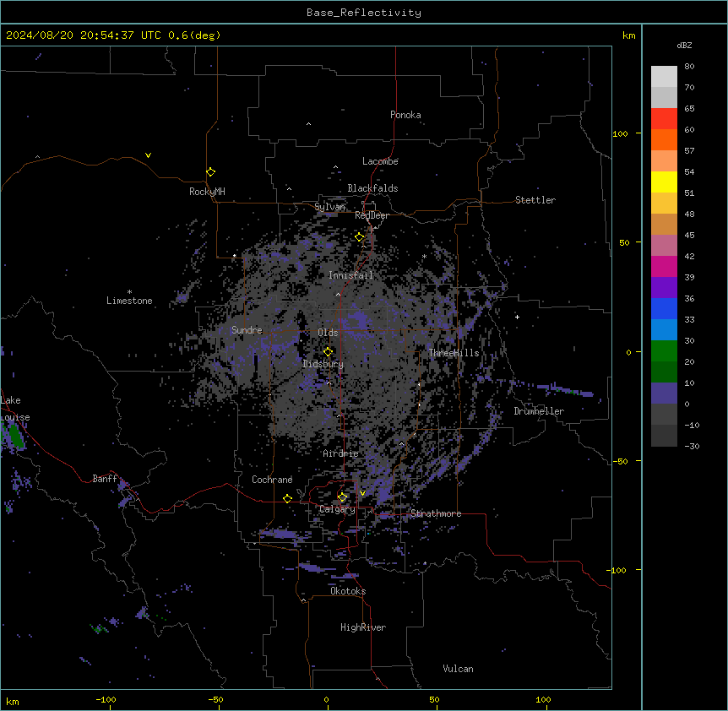Viewport: 728px width, 711px height.
Task: Select the yellow diamond marker south of RedDeer
Action: [360, 237]
